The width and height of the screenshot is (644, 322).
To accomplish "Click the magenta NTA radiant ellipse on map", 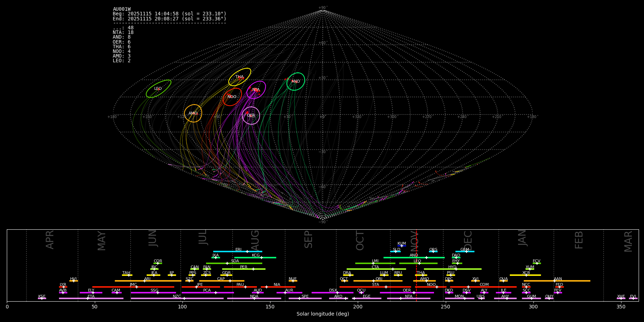I will coord(256,90).
